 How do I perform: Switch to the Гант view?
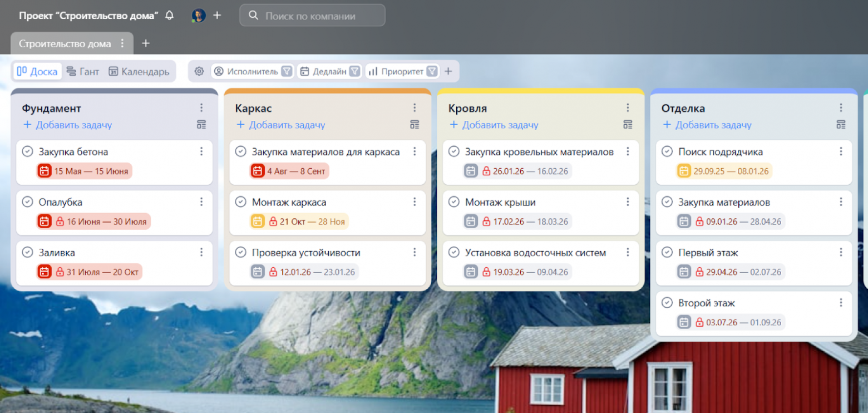click(82, 71)
